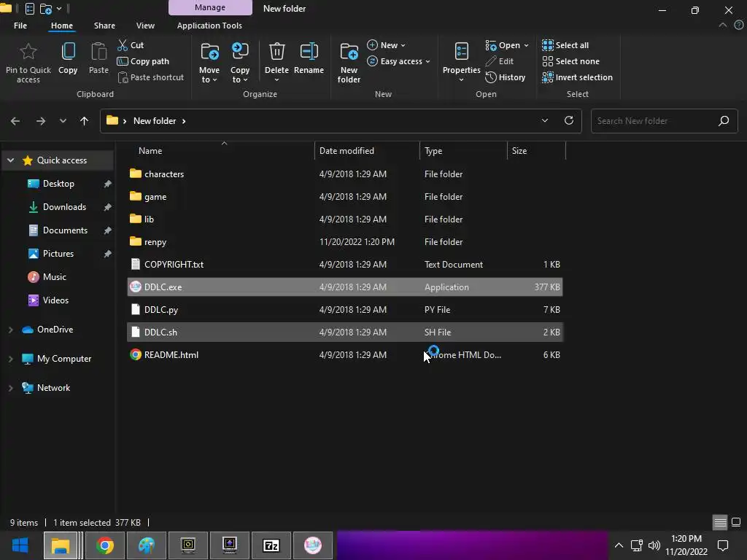Open the Copy to folder menu
This screenshot has height=560, width=747.
coord(239,63)
